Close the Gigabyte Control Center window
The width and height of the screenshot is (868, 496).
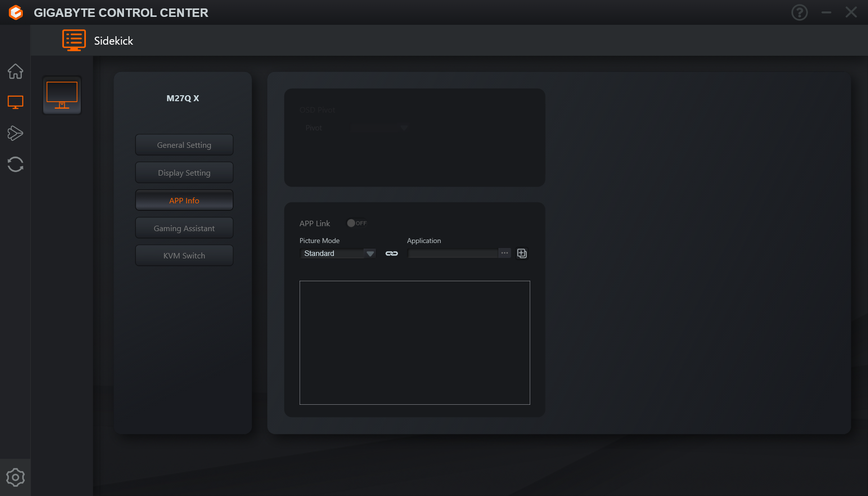pos(851,12)
